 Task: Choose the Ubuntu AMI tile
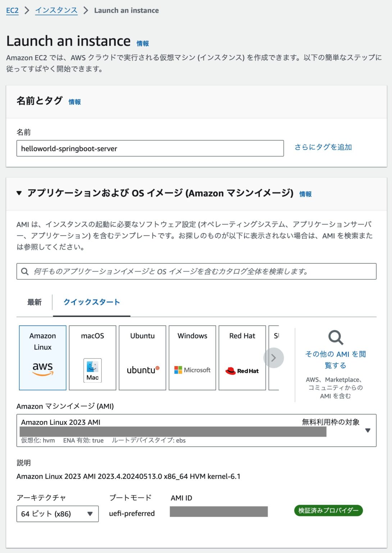pyautogui.click(x=142, y=358)
